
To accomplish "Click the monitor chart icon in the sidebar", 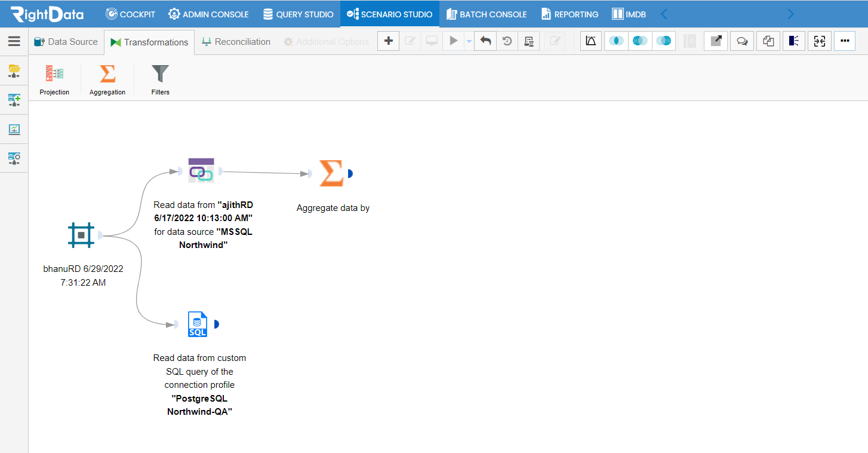I will 14,129.
